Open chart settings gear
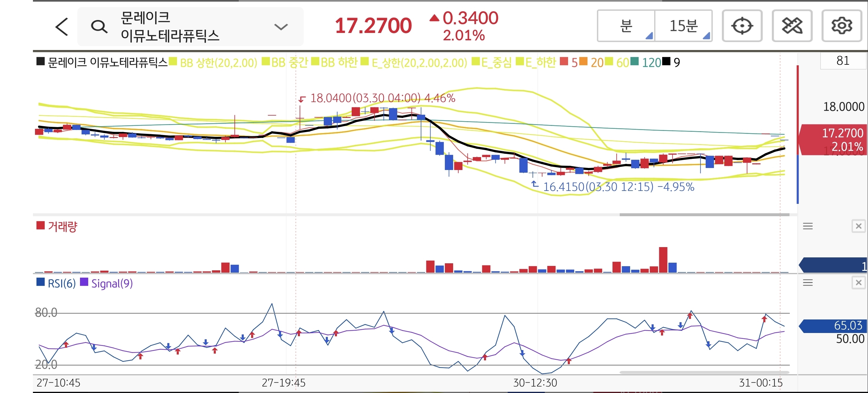The height and width of the screenshot is (393, 868). (x=841, y=26)
